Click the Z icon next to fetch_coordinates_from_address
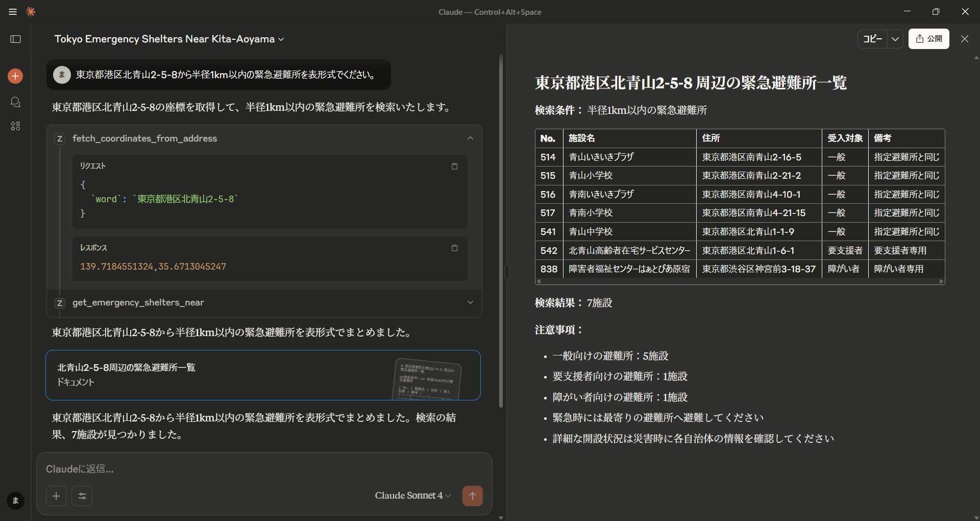Screen dimensions: 980x521 (60, 139)
